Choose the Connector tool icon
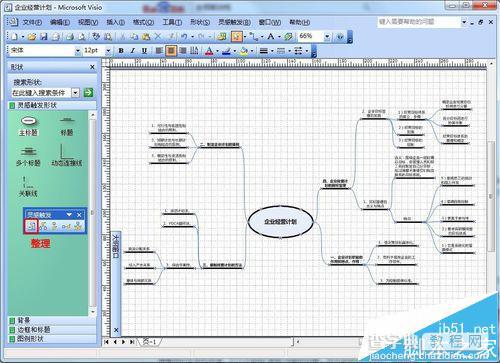The height and width of the screenshot is (363, 500). pyautogui.click(x=254, y=36)
